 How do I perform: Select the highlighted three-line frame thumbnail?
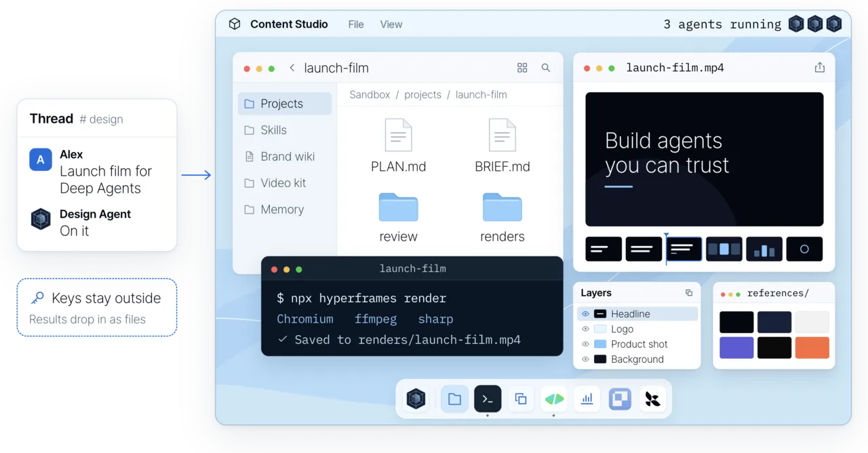[x=684, y=249]
